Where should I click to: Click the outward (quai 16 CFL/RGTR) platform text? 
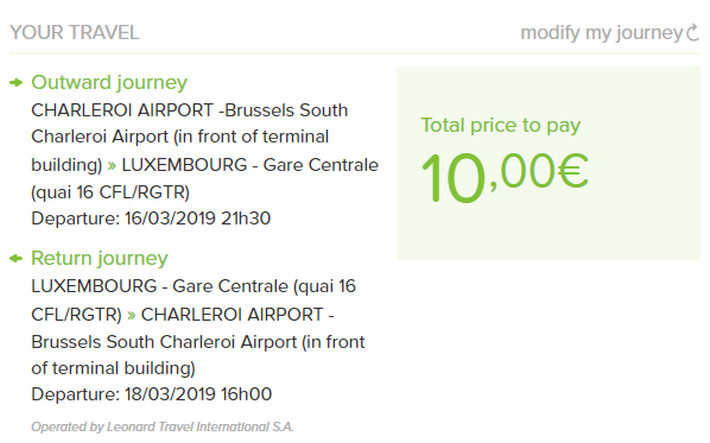[x=110, y=192]
